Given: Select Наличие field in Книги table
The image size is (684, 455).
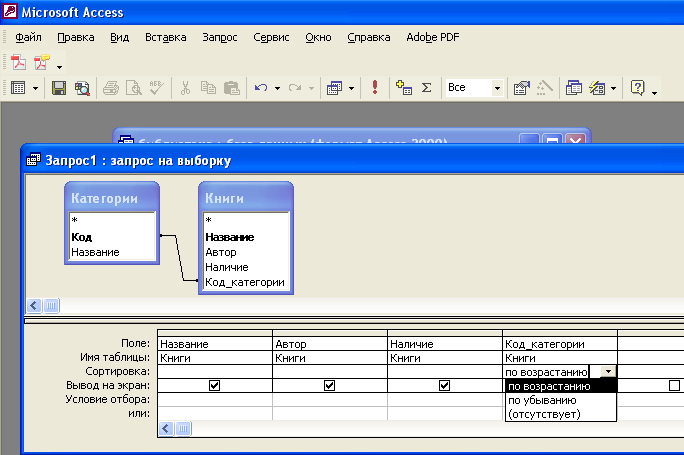Looking at the screenshot, I should [246, 267].
